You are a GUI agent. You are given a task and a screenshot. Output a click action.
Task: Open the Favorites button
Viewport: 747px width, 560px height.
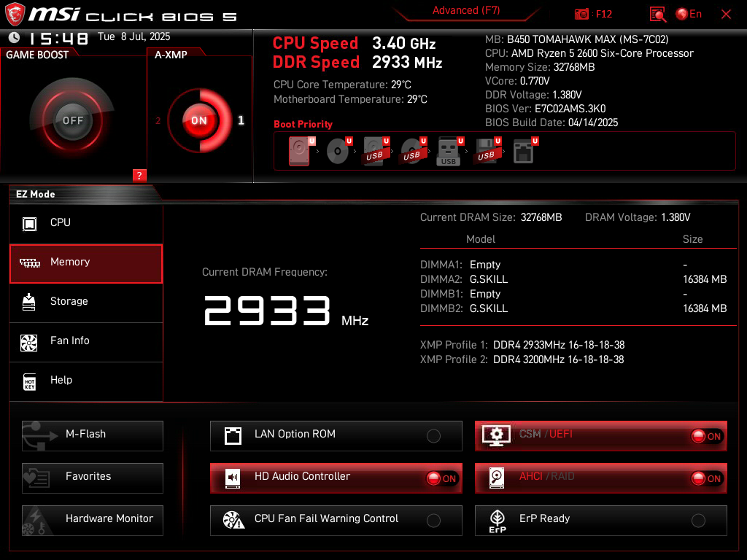click(x=93, y=478)
